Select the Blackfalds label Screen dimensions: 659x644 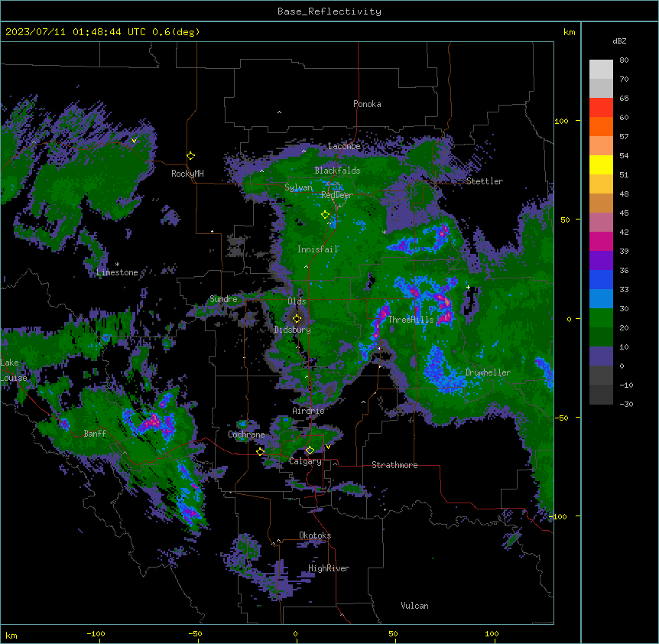[x=337, y=171]
